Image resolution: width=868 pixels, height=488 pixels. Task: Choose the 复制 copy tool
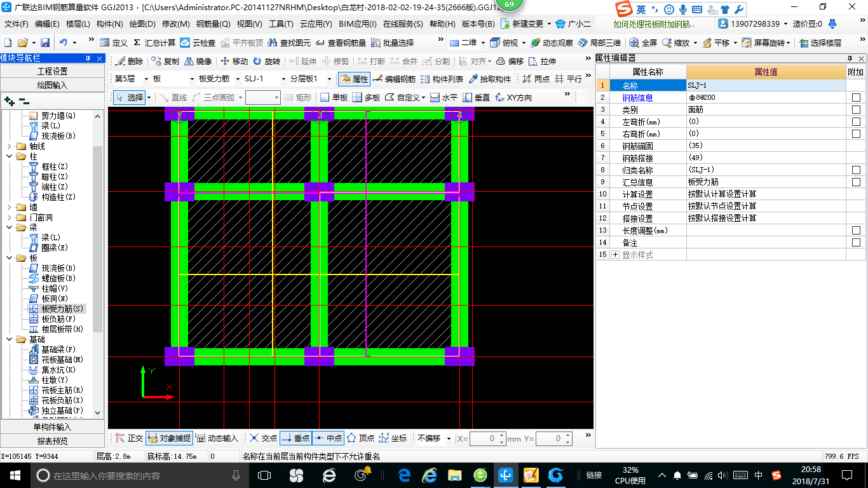165,62
